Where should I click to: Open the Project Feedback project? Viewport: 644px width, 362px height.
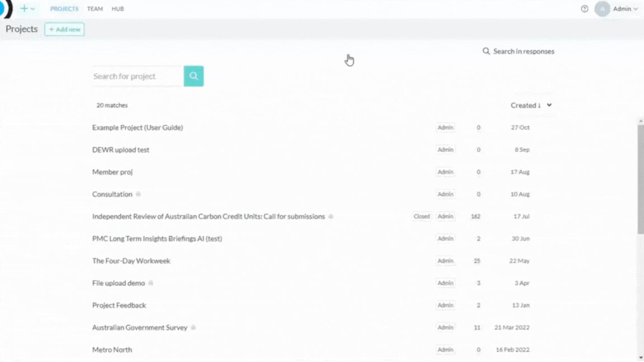coord(119,305)
